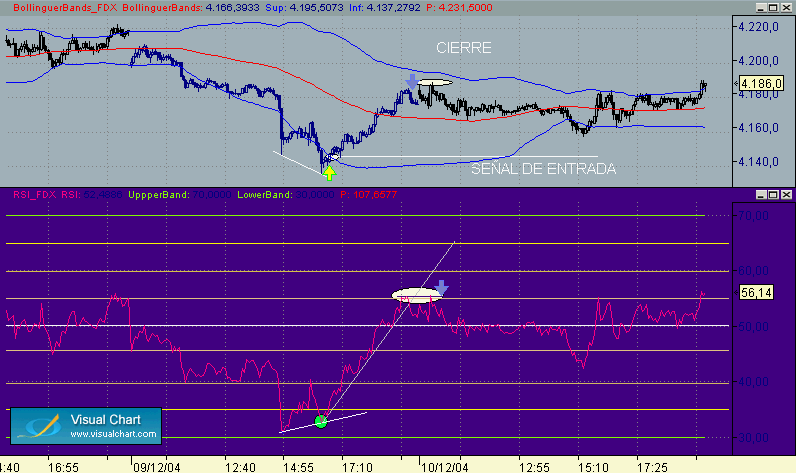
Task: Click the Inf: 4.137,2792 value
Action: [384, 8]
